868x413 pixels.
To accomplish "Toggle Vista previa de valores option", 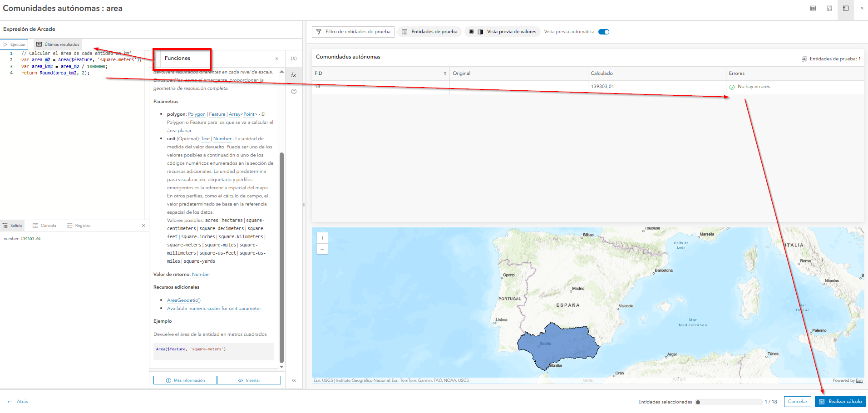I will [503, 32].
